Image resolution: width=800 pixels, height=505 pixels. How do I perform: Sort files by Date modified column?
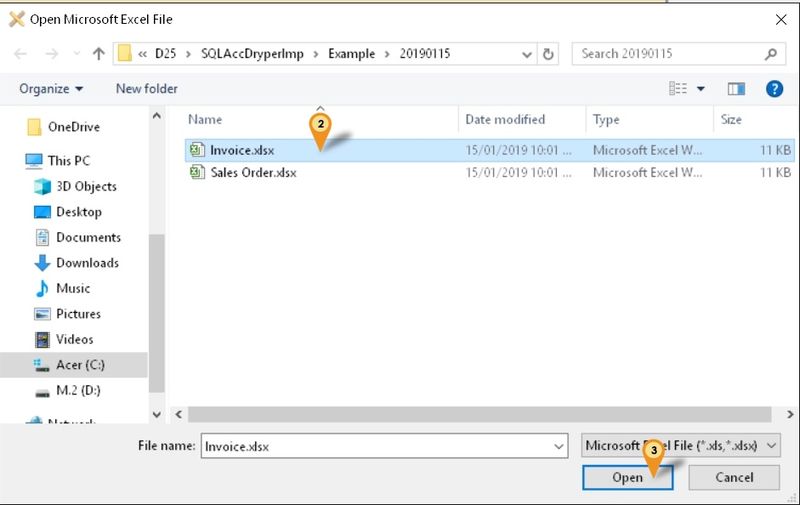505,120
